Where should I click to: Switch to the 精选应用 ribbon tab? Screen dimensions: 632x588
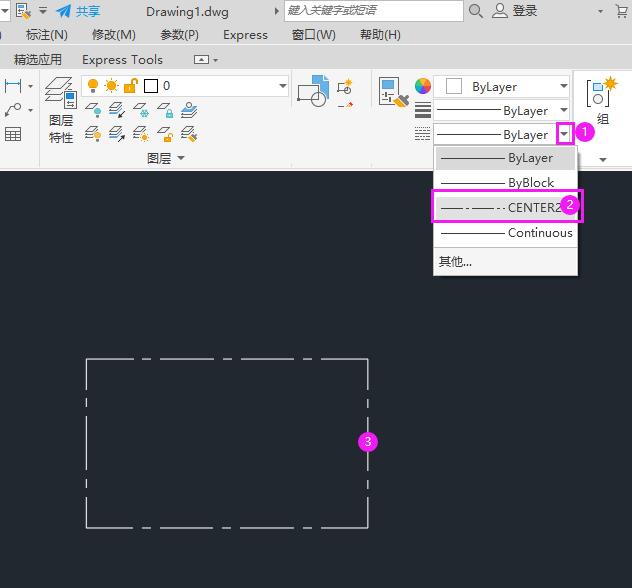(37, 60)
